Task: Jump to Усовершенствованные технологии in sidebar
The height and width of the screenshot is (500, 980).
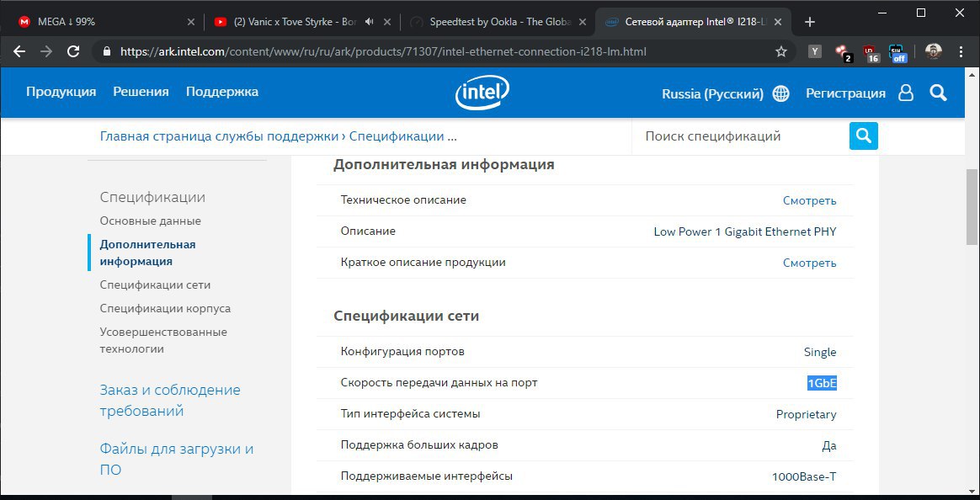Action: (163, 341)
